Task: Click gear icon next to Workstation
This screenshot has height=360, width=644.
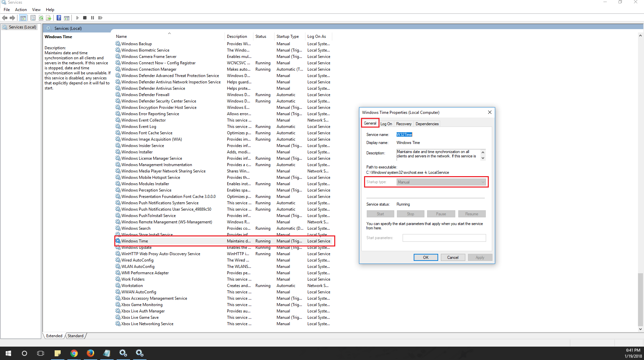Action: click(118, 285)
